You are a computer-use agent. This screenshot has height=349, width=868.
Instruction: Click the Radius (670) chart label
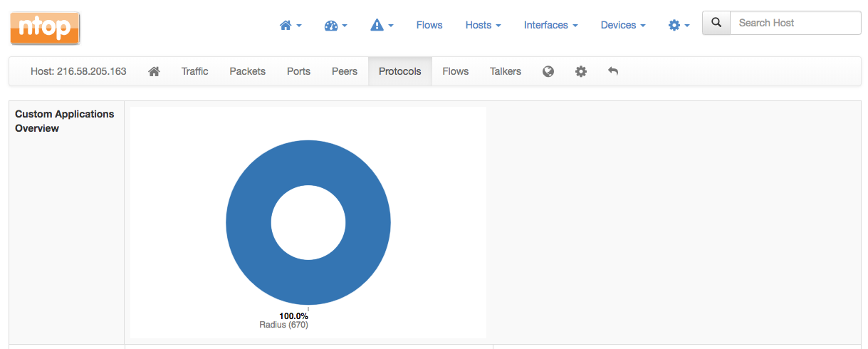283,325
